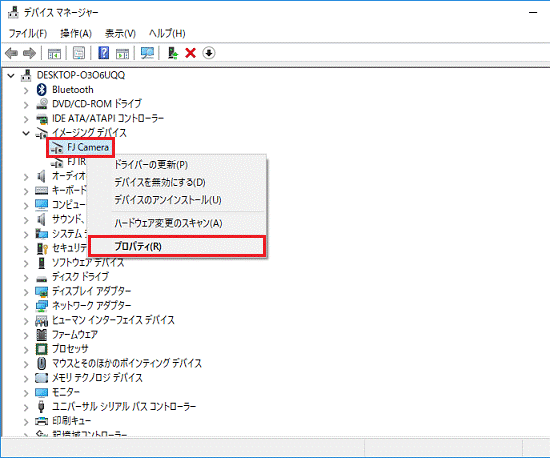
Task: Select the ディスプレイ アダプター row
Action: click(91, 291)
